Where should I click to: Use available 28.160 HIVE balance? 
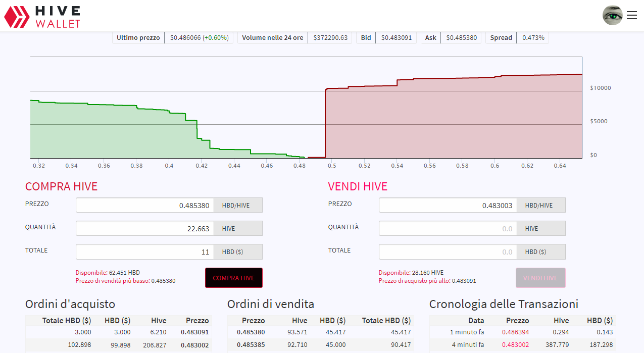point(411,273)
